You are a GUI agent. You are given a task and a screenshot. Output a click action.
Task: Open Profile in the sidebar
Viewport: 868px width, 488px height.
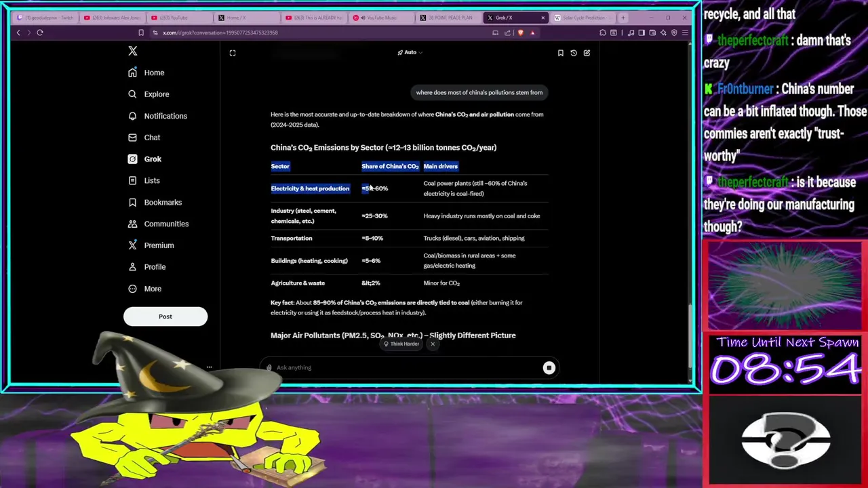[148, 267]
